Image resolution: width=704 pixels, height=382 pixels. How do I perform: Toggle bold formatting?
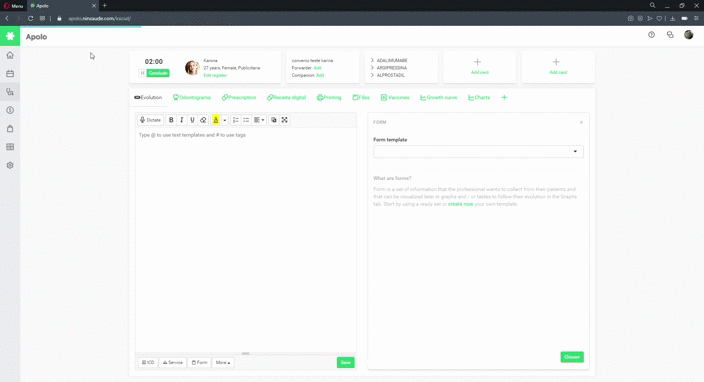pyautogui.click(x=171, y=120)
